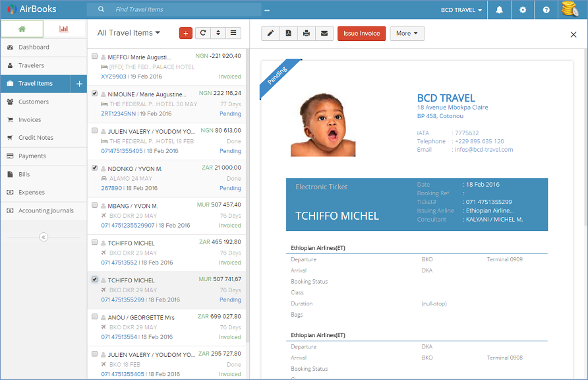Click the ellipsis next to search bar
588x380 pixels.
click(266, 10)
